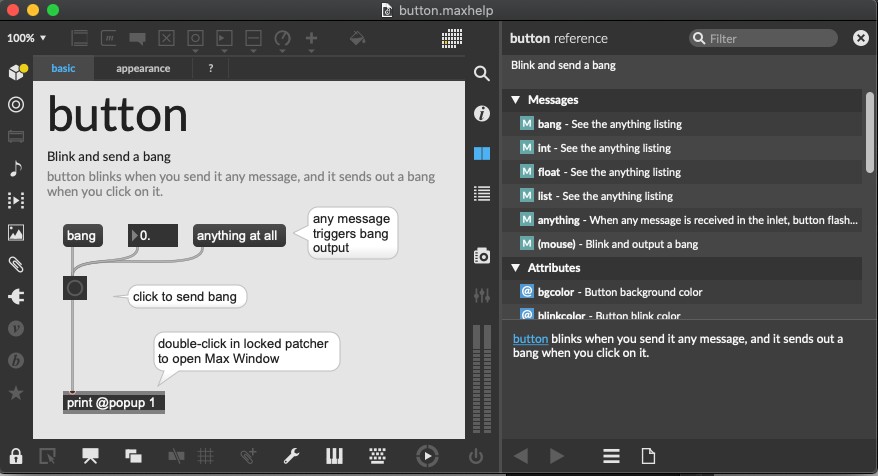The image size is (878, 476).
Task: Click the circular play icon in bottom bar
Action: click(x=427, y=456)
